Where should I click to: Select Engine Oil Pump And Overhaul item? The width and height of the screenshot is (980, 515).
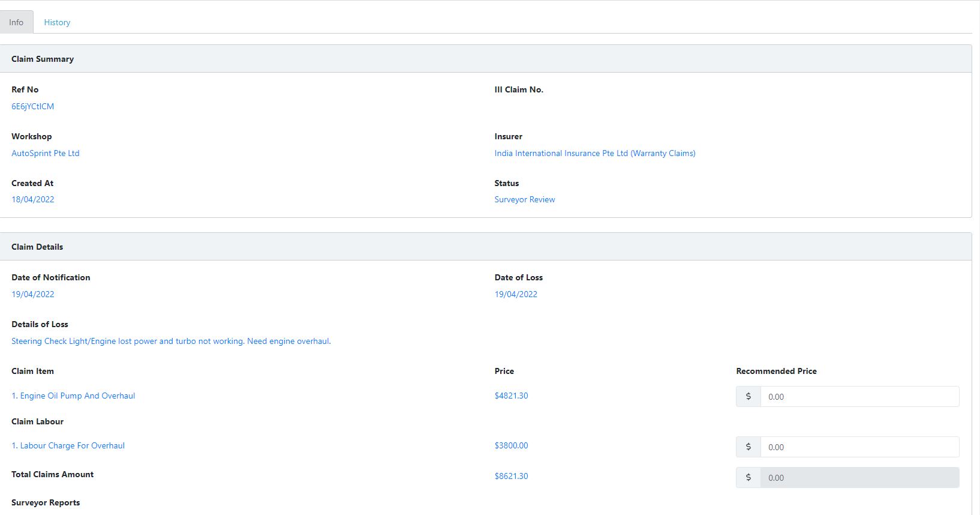click(x=73, y=396)
